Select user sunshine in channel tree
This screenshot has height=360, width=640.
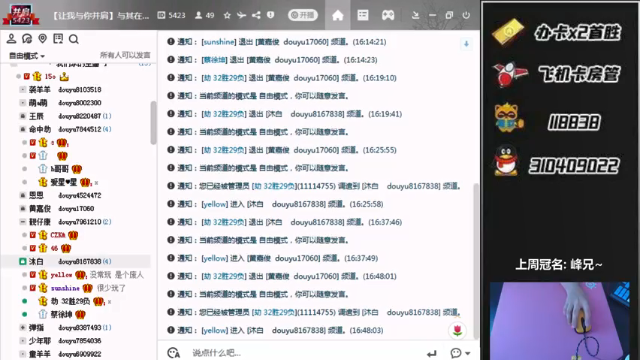tap(65, 288)
